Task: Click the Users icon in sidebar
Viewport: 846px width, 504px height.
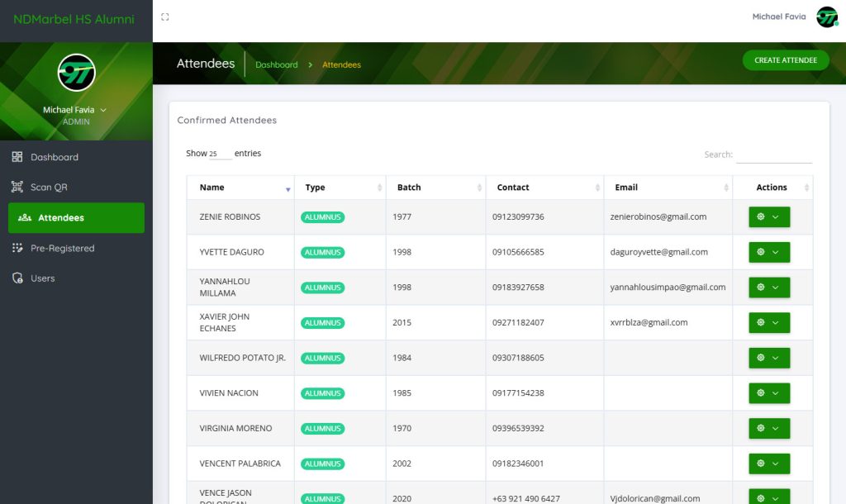Action: tap(17, 278)
